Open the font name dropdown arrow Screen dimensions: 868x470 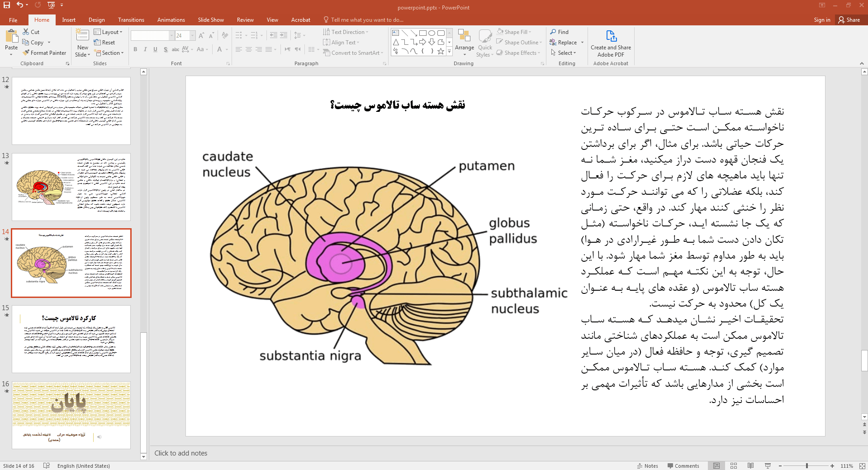[x=171, y=35]
